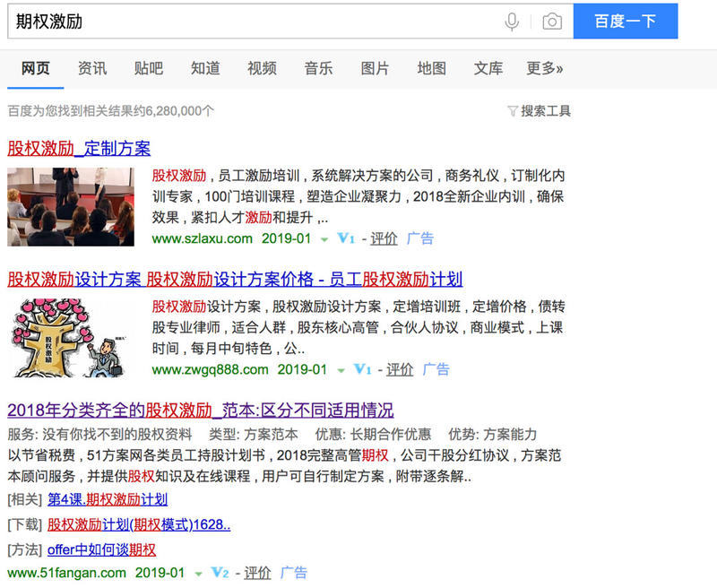
Task: Switch to the 图片 tab
Action: [375, 68]
